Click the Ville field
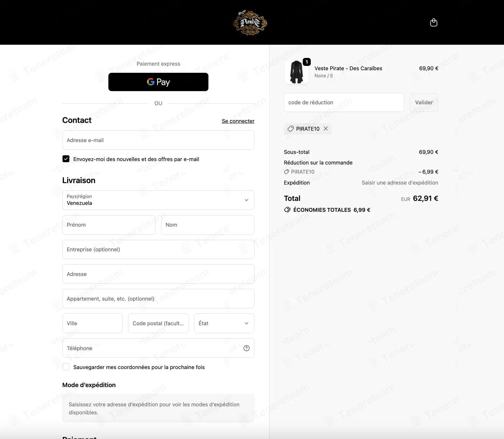 tap(92, 323)
